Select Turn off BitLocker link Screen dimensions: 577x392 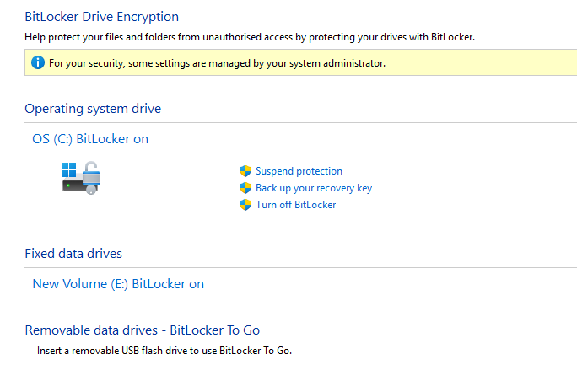tap(295, 205)
